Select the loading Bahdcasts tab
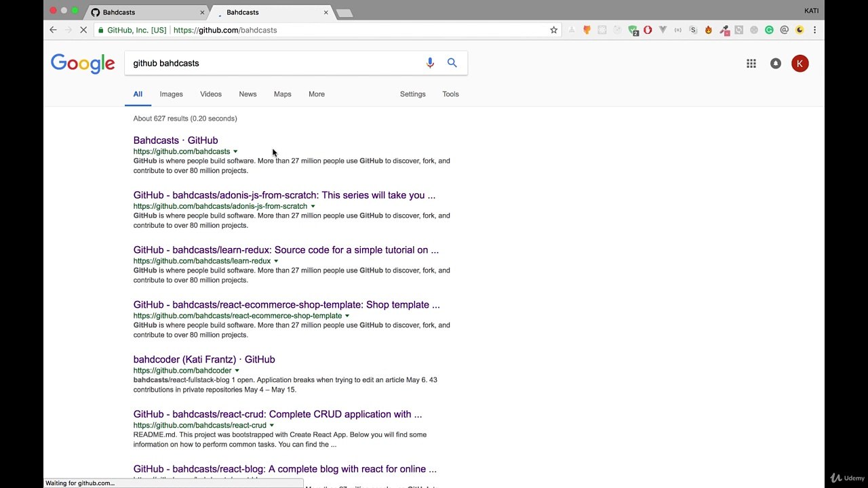Image resolution: width=868 pixels, height=488 pixels. pos(270,12)
